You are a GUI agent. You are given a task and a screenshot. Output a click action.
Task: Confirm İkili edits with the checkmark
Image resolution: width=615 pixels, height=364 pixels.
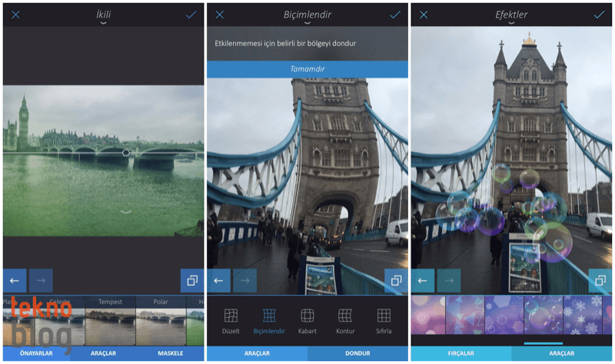coord(191,15)
